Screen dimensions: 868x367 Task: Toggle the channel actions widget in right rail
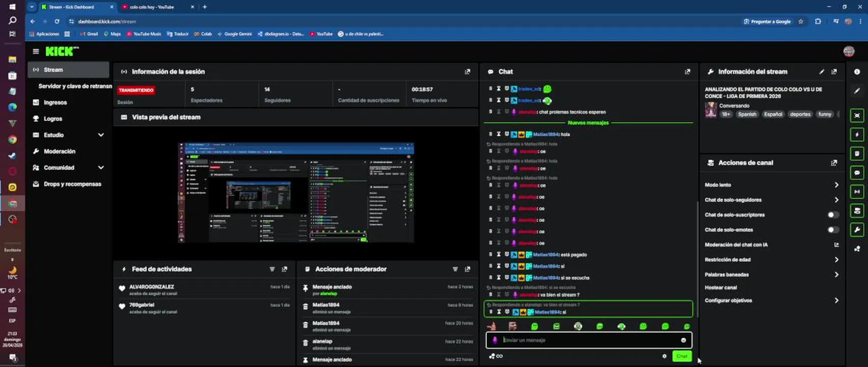pyautogui.click(x=857, y=211)
